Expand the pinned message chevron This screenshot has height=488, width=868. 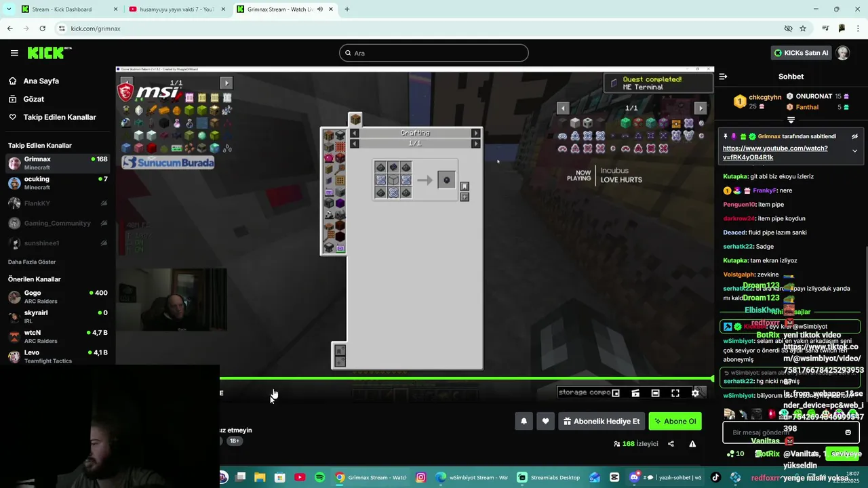coord(854,151)
